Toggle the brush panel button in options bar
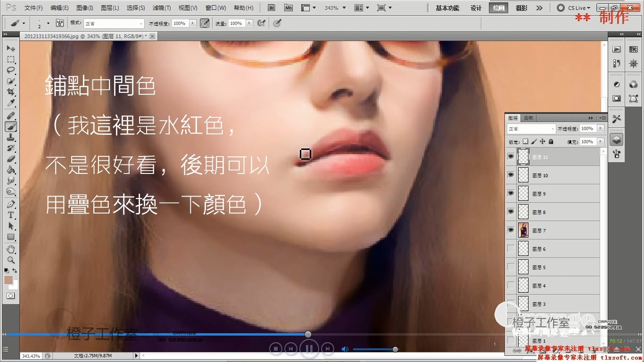Screen dimensions: 644x362 pyautogui.click(x=60, y=23)
